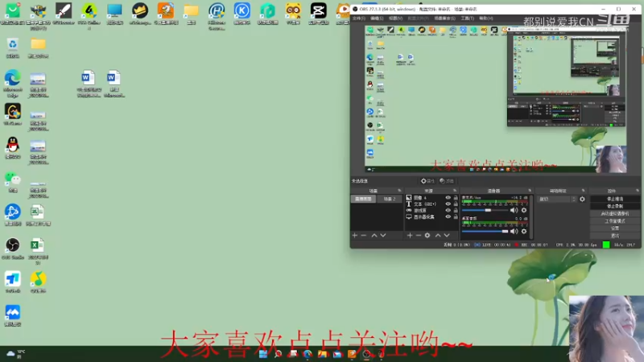Open transition properties gear icon
The height and width of the screenshot is (362, 644).
tap(582, 199)
